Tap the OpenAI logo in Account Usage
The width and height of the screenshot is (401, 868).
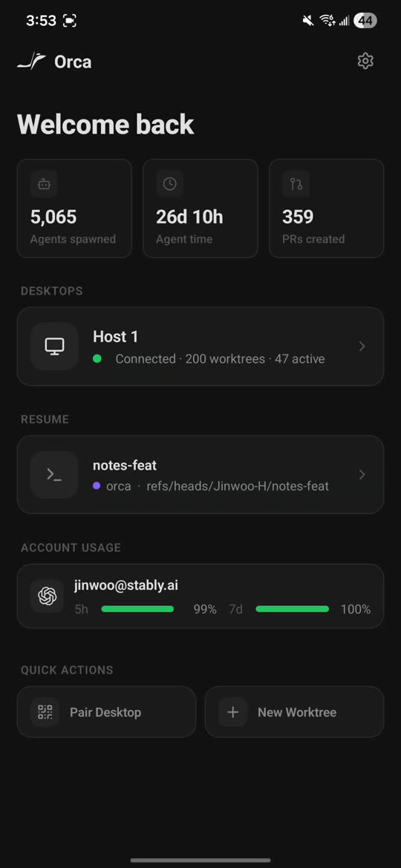click(47, 596)
